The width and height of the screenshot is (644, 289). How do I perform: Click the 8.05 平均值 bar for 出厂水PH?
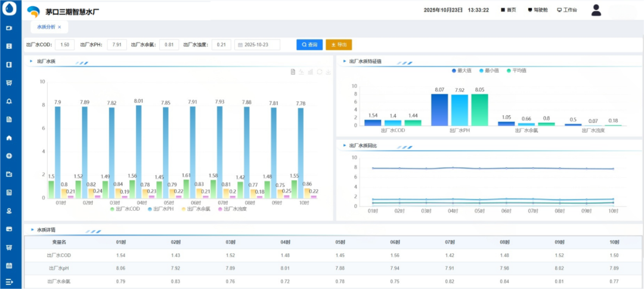[x=479, y=110]
